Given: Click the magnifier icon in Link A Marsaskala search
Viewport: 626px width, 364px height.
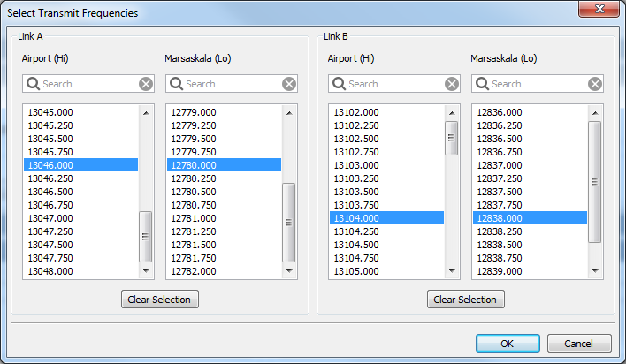Looking at the screenshot, I should click(176, 84).
